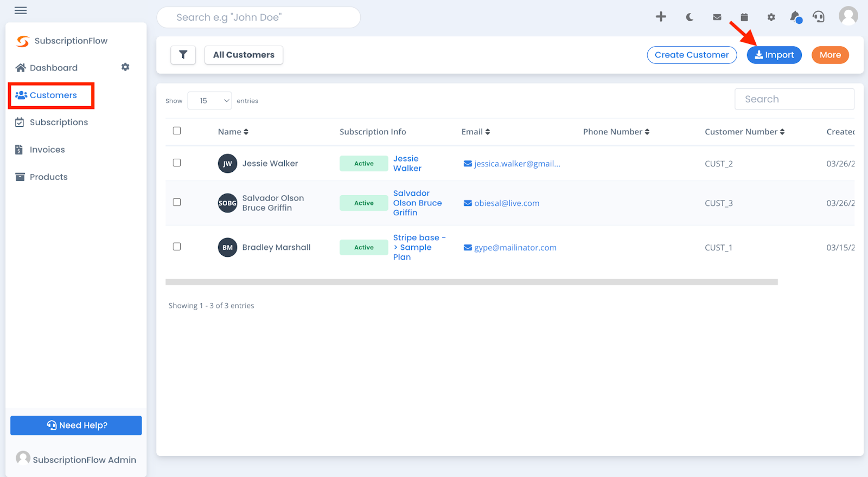Open the user profile avatar
The height and width of the screenshot is (477, 868).
coord(848,16)
